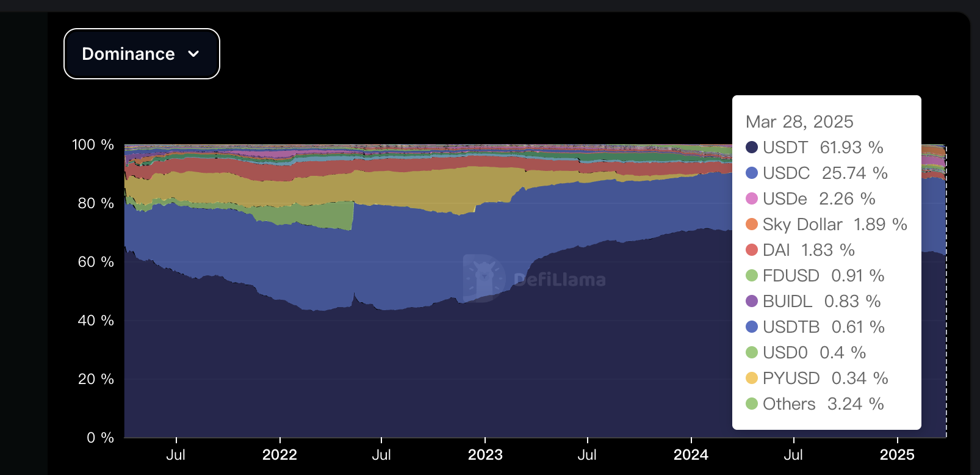Click the 2025 x-axis tick label

coord(897,455)
